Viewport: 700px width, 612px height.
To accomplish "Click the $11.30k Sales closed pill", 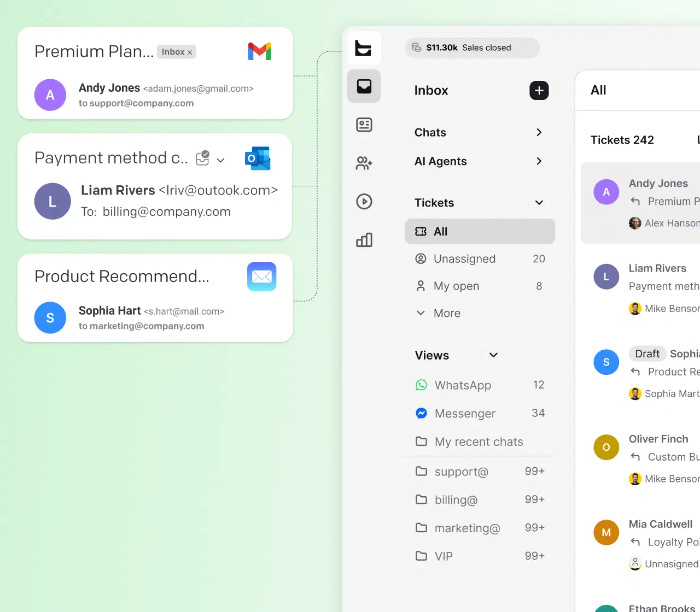I will tap(472, 48).
